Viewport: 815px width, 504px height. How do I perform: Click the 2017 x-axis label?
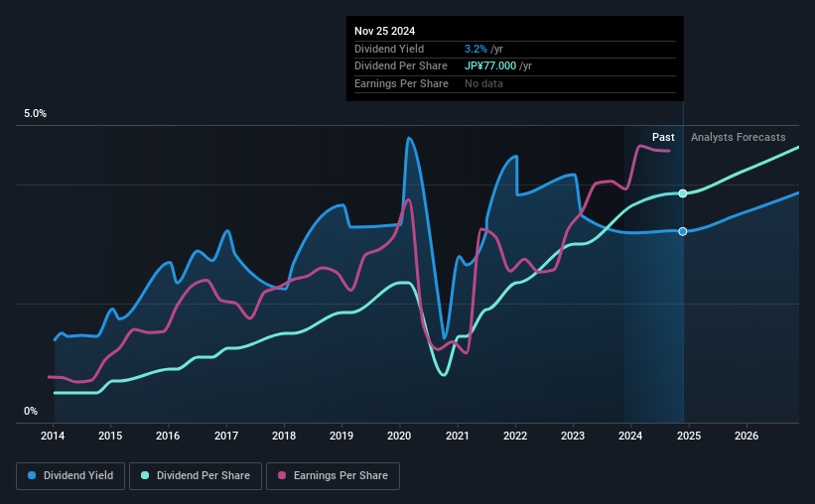click(x=226, y=436)
